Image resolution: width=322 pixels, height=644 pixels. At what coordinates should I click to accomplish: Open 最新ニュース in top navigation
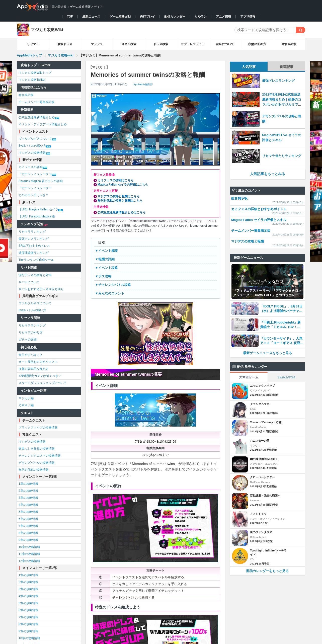click(x=91, y=17)
